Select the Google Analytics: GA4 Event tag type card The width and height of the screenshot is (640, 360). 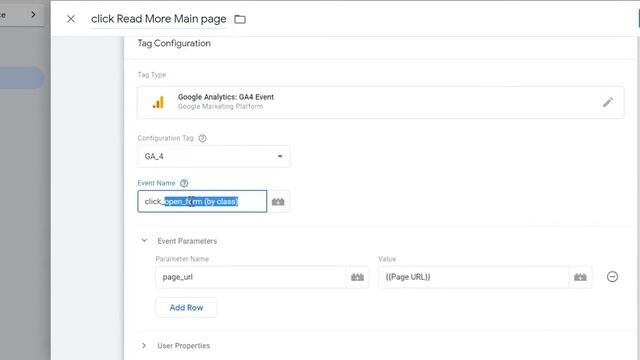380,102
